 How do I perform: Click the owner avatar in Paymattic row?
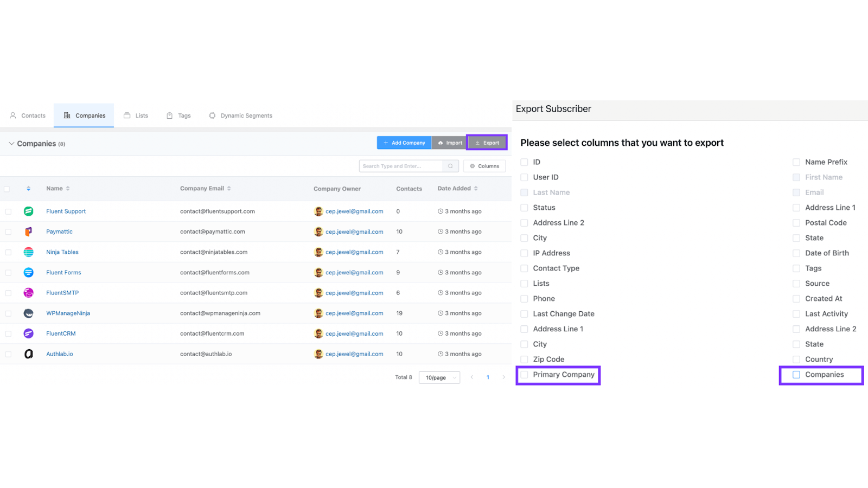tap(318, 232)
